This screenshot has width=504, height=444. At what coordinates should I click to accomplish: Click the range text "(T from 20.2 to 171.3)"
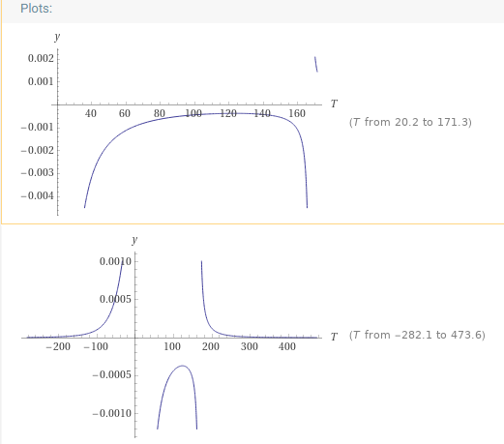[410, 122]
